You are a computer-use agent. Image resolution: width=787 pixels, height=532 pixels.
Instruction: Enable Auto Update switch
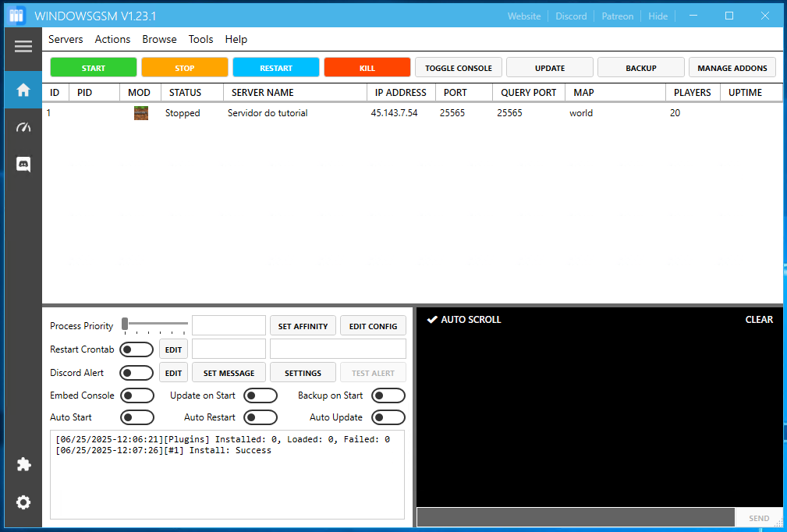388,417
